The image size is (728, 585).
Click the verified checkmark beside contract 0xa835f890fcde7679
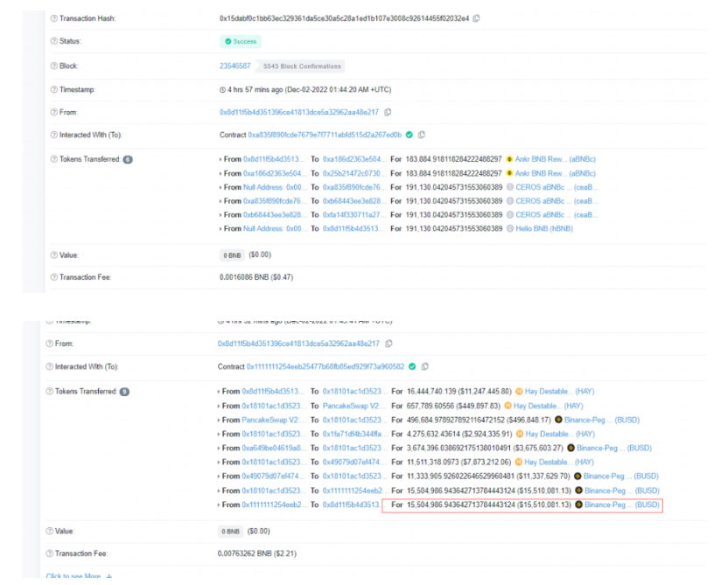[x=409, y=135]
